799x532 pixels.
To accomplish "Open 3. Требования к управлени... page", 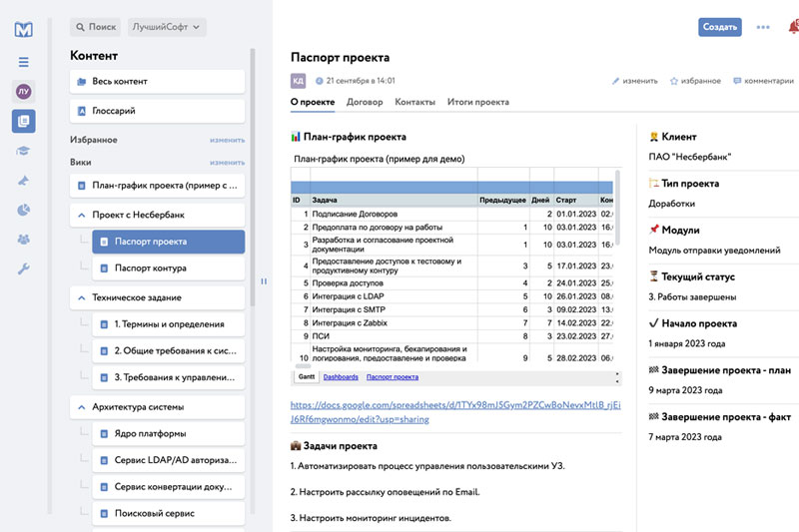I will [168, 377].
